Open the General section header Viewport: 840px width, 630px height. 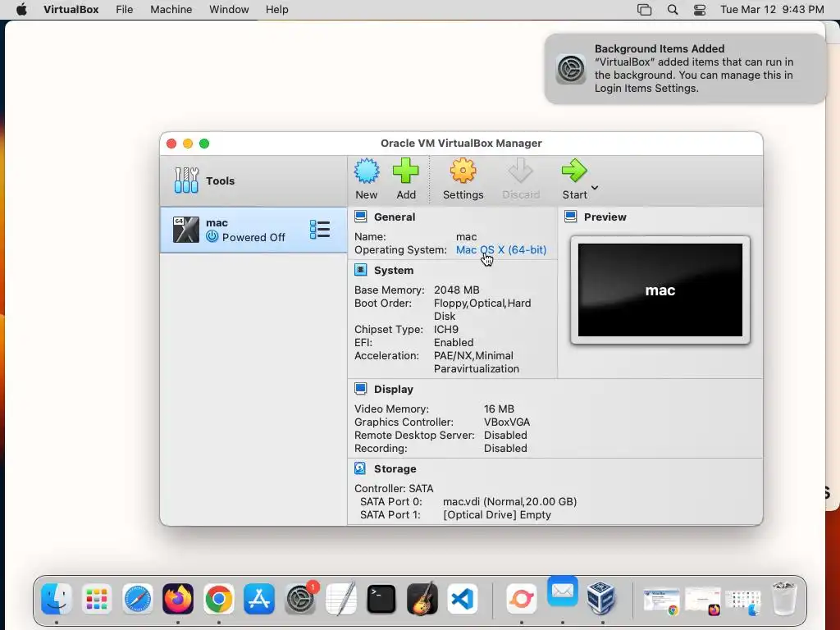coord(395,217)
